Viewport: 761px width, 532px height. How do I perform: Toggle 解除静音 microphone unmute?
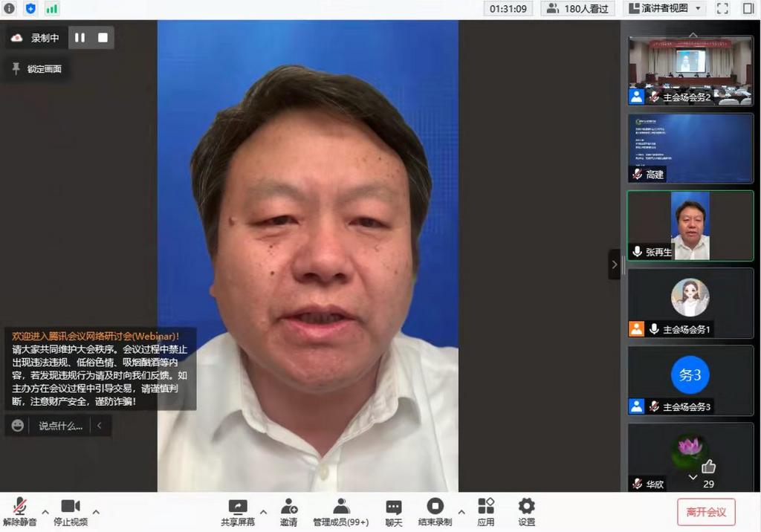[x=19, y=507]
